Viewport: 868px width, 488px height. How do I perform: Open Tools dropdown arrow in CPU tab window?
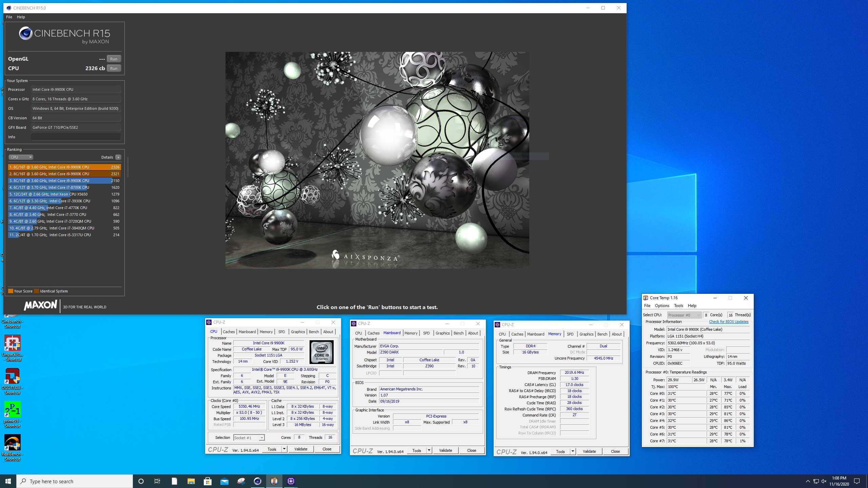pyautogui.click(x=284, y=449)
